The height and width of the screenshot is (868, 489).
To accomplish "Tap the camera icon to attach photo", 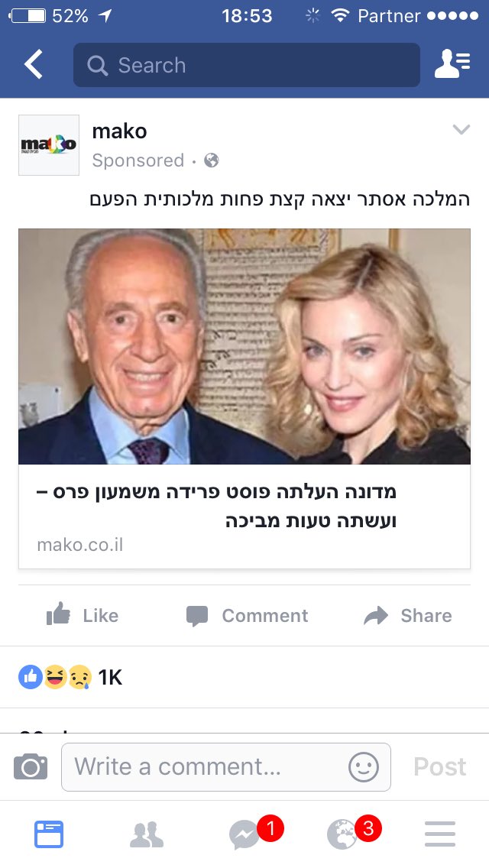I will 31,766.
